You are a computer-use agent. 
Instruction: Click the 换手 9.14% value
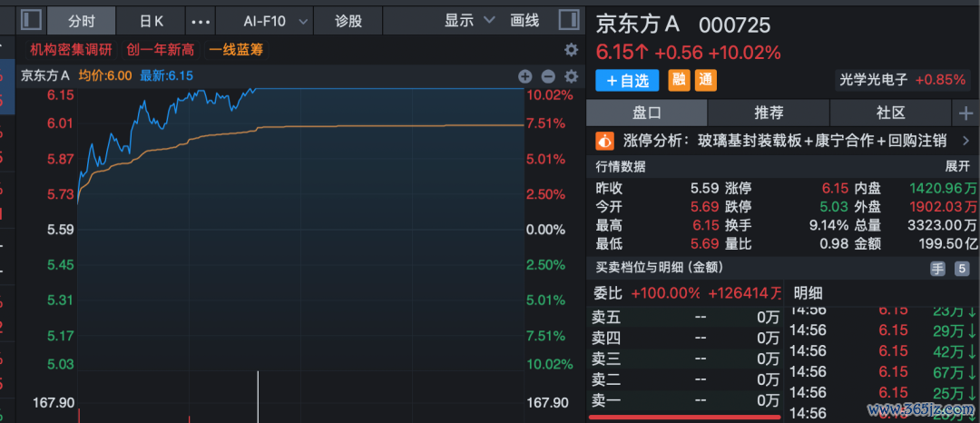pos(828,225)
